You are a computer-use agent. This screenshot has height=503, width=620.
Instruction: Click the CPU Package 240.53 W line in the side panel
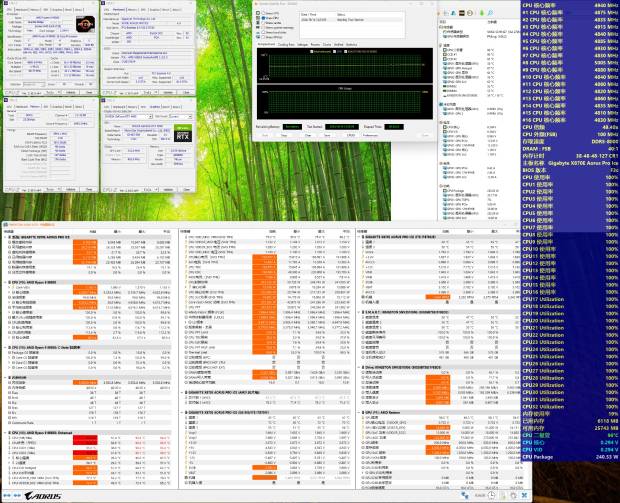[x=570, y=457]
